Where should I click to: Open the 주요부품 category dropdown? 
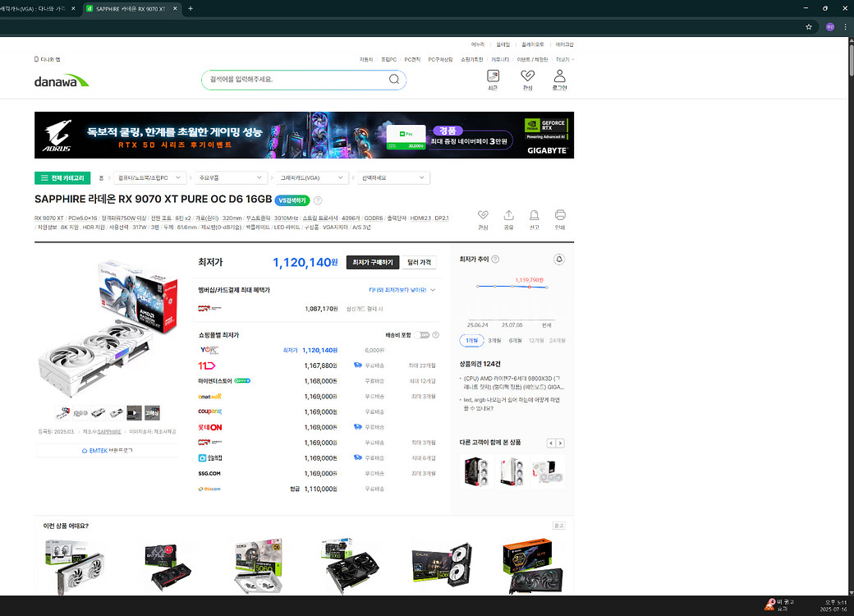pos(231,178)
